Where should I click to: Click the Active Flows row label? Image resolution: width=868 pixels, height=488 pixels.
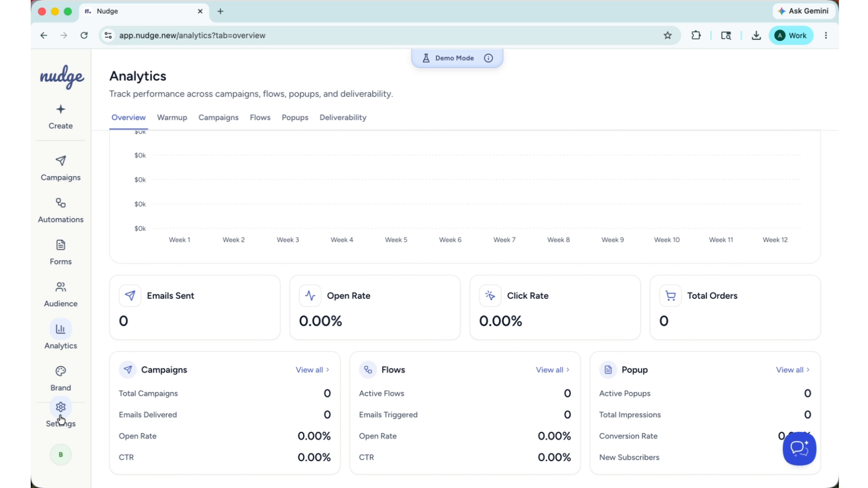382,394
